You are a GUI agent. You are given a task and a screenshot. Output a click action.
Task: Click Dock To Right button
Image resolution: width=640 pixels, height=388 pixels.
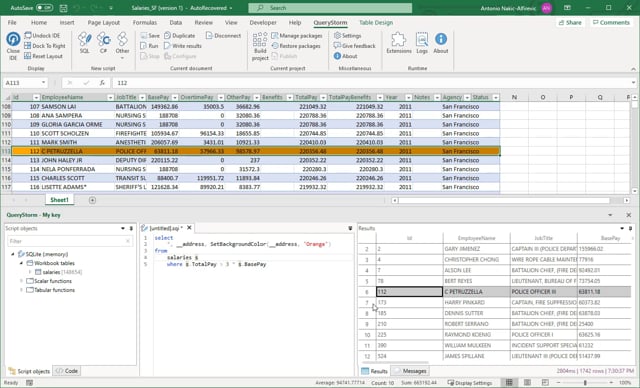(44, 46)
